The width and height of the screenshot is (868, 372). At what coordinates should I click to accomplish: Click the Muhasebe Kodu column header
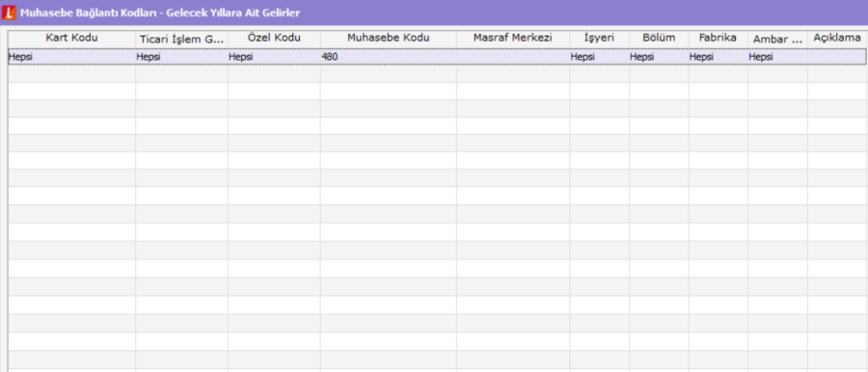pos(388,39)
